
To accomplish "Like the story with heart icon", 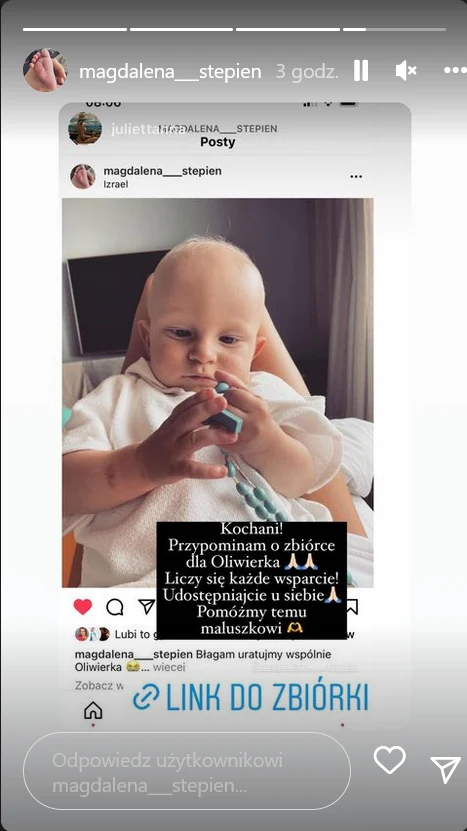I will (390, 760).
